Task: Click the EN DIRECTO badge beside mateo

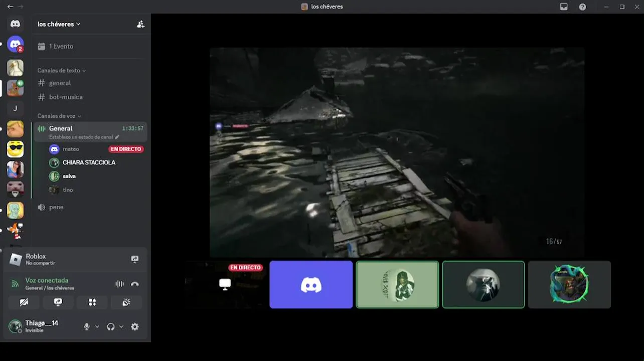Action: coord(126,149)
